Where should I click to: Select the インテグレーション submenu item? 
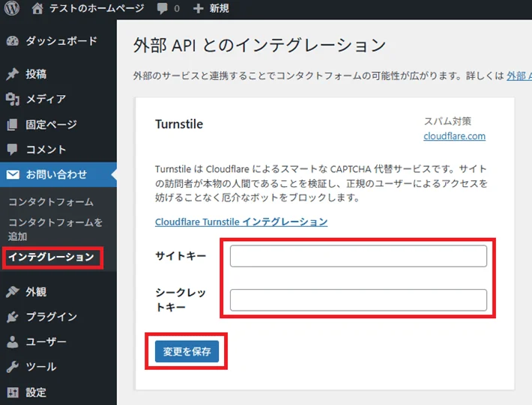coord(51,257)
